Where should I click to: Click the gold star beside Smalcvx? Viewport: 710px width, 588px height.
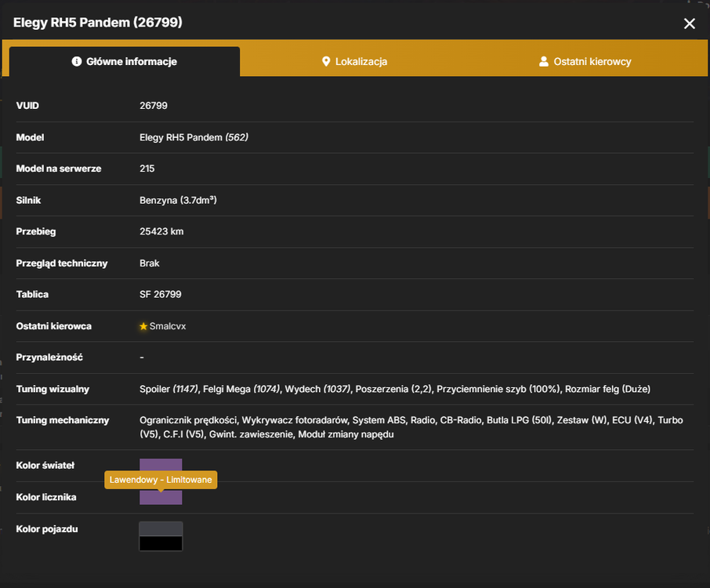click(143, 326)
